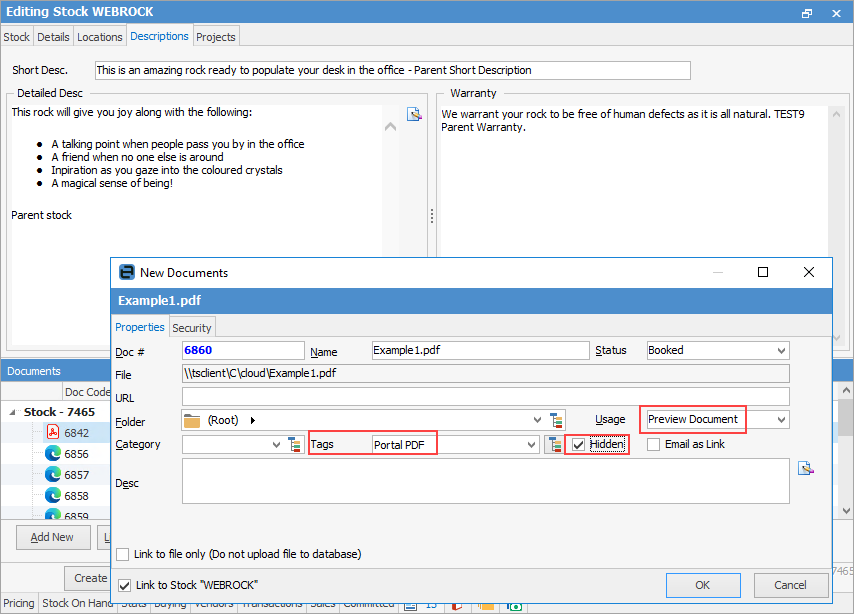Click the Folder tree picker icon

coord(557,420)
